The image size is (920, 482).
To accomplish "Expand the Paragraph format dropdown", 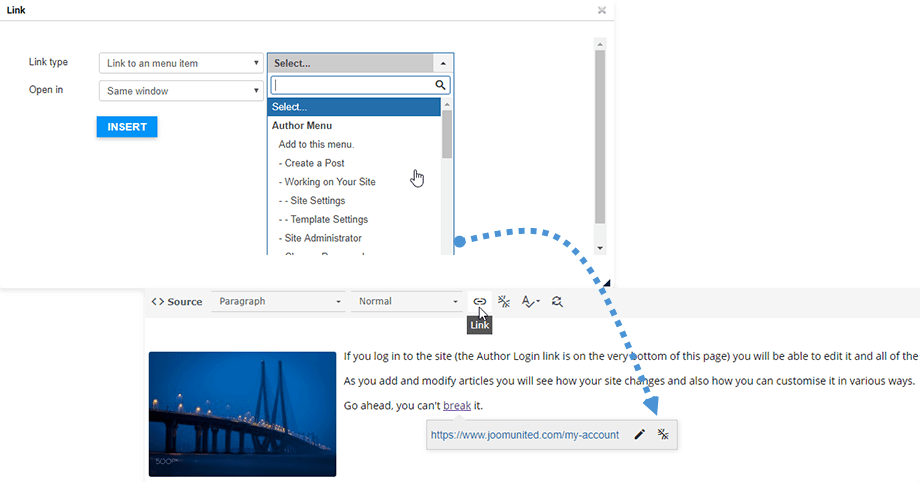I will (279, 301).
